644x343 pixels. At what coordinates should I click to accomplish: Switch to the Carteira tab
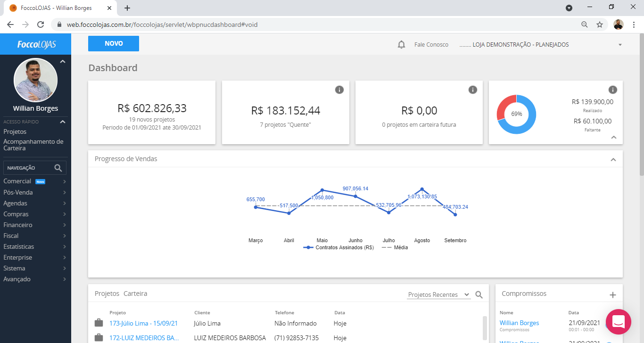(135, 294)
